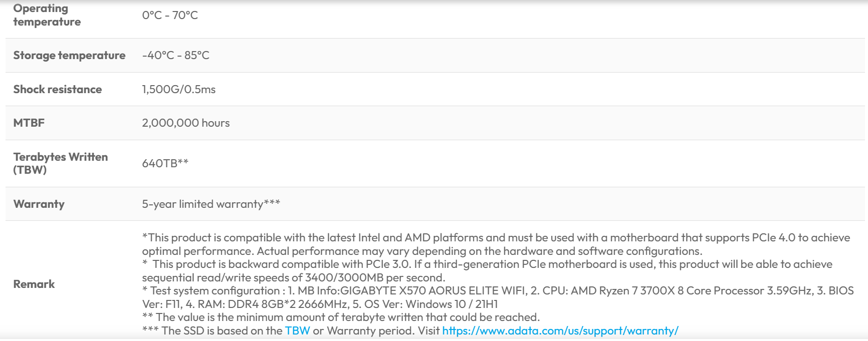Select the 5-year limited warranty text

(x=210, y=204)
